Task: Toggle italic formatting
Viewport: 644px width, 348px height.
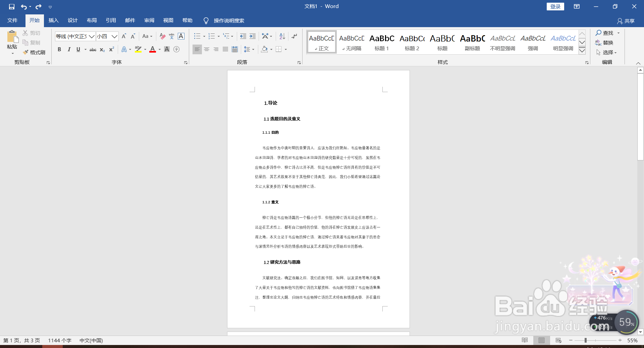Action: pyautogui.click(x=69, y=49)
